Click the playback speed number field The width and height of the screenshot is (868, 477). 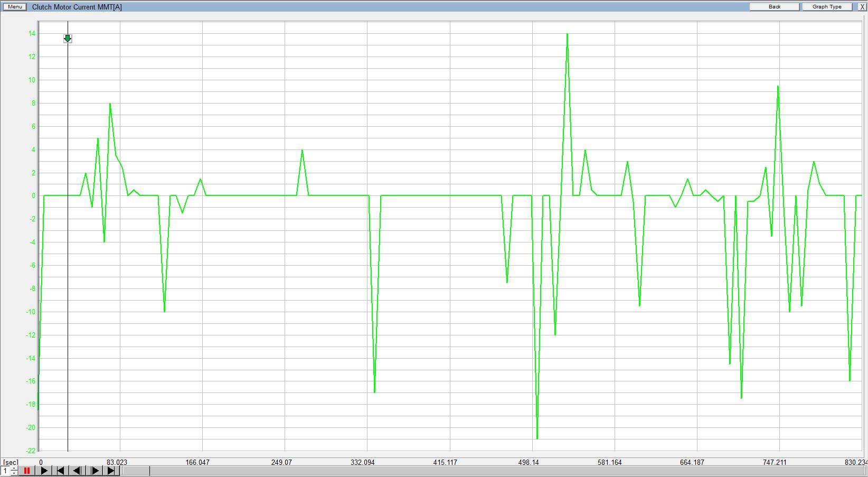pos(6,471)
